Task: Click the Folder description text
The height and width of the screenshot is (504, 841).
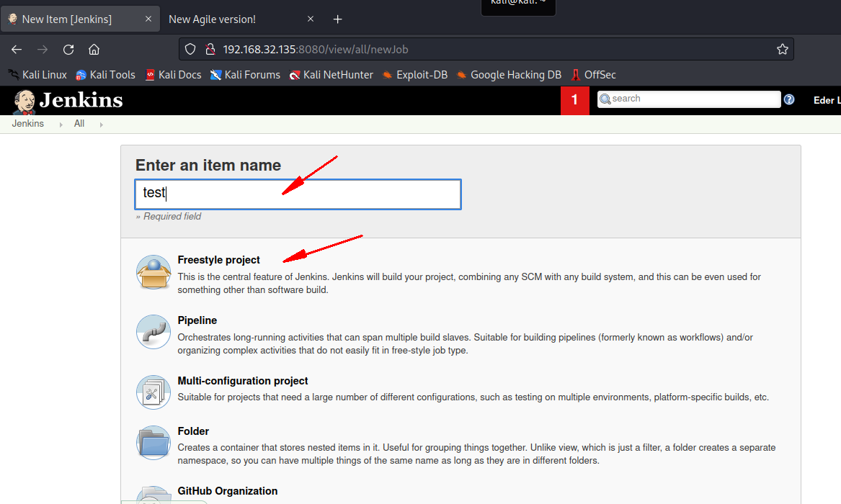Action: coord(476,454)
